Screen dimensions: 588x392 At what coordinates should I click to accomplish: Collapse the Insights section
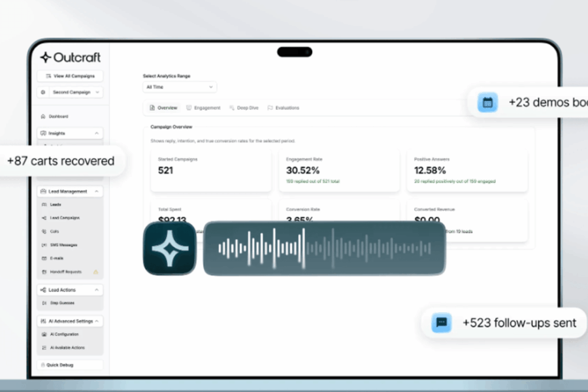click(97, 133)
